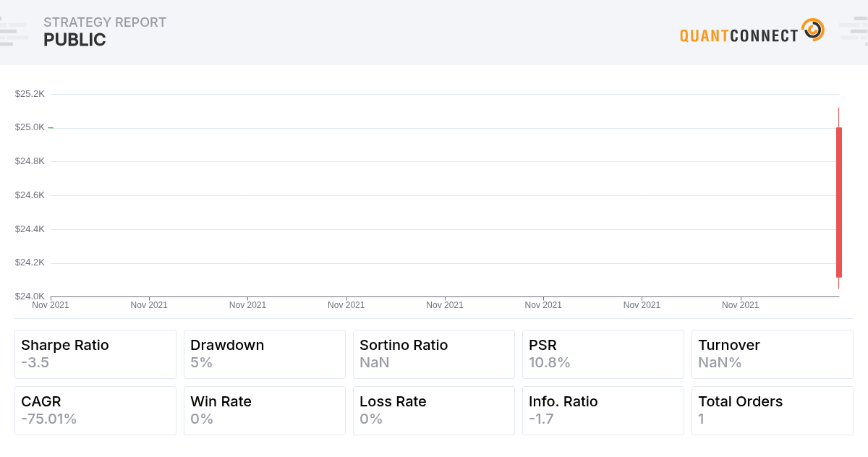Screen dimensions: 868x457
Task: Select the STRATEGY REPORT heading
Action: [105, 22]
